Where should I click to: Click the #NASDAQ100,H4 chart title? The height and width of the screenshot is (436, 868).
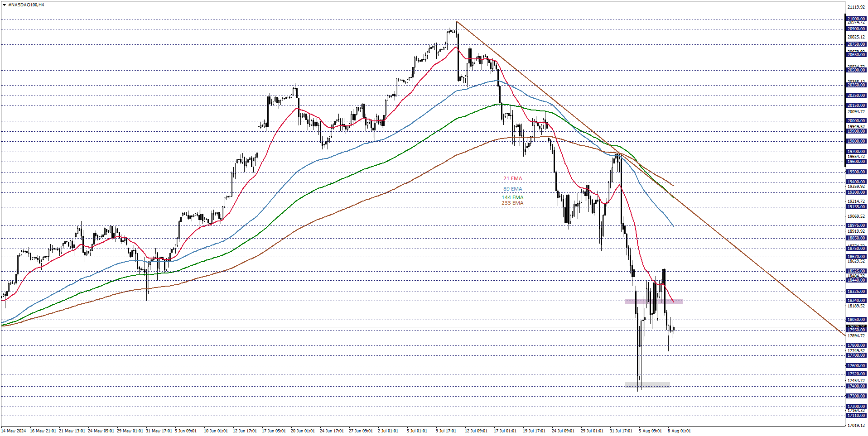(x=26, y=5)
